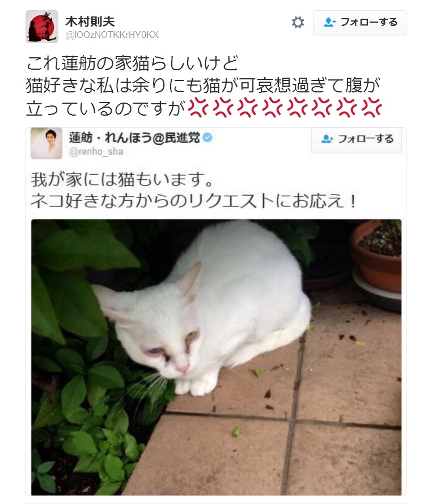Click the @renho_sha handle
Screen dimensions: 432x504
tap(96, 151)
